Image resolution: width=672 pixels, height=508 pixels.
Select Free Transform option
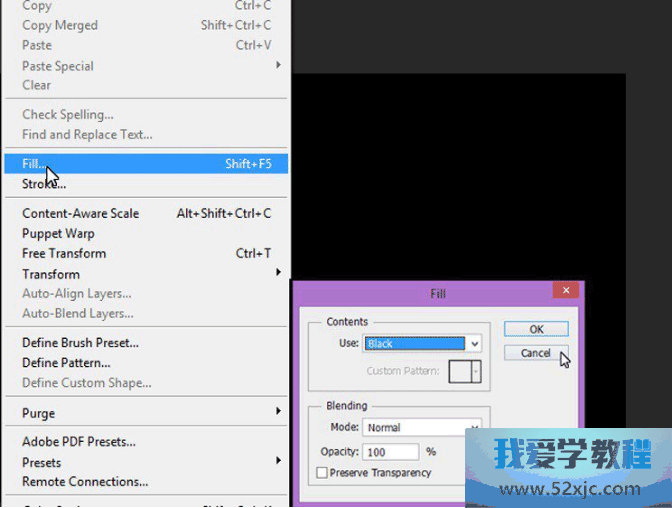coord(64,253)
